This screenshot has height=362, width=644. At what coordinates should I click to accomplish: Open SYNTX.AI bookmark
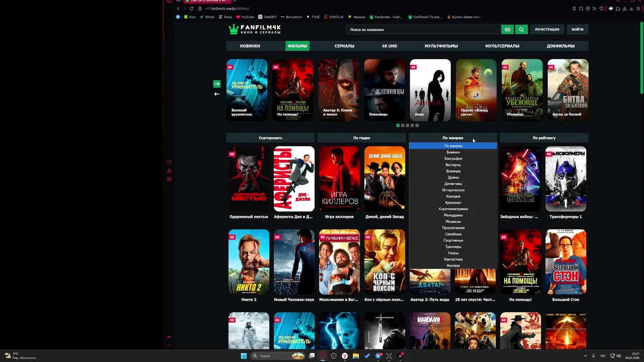(334, 17)
